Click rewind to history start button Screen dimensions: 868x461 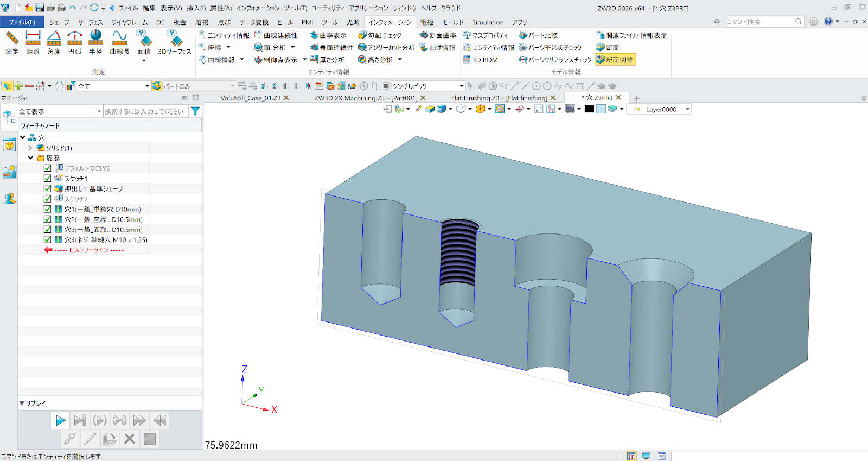[159, 420]
